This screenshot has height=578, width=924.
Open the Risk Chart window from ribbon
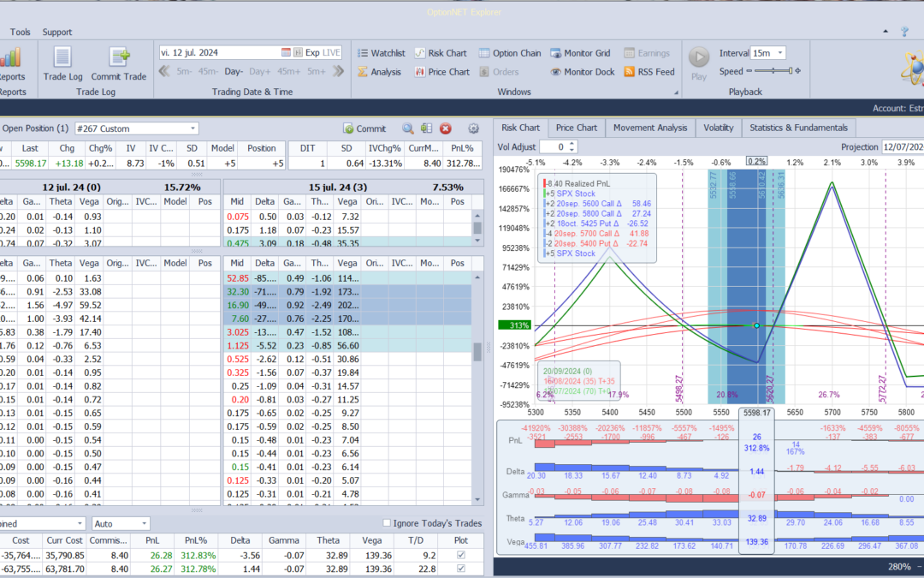441,53
